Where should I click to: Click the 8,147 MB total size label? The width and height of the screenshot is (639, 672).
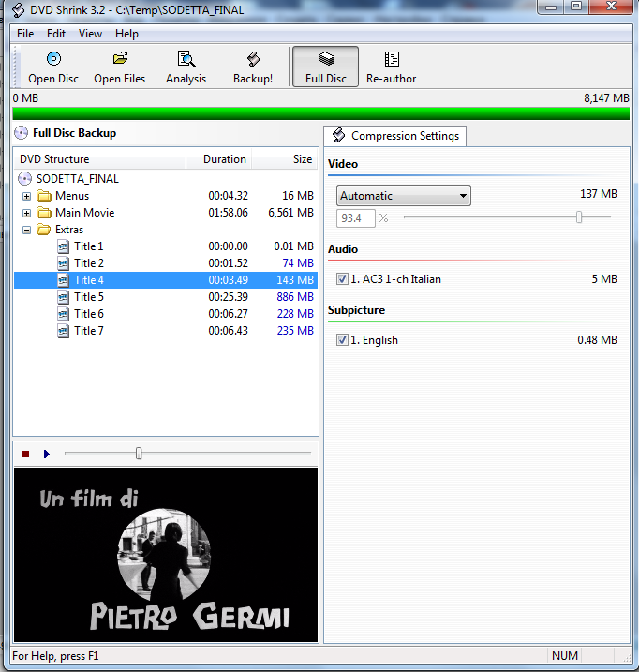point(606,98)
